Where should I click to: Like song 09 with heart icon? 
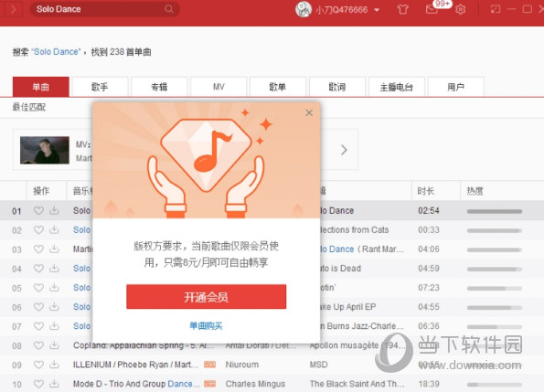point(38,365)
